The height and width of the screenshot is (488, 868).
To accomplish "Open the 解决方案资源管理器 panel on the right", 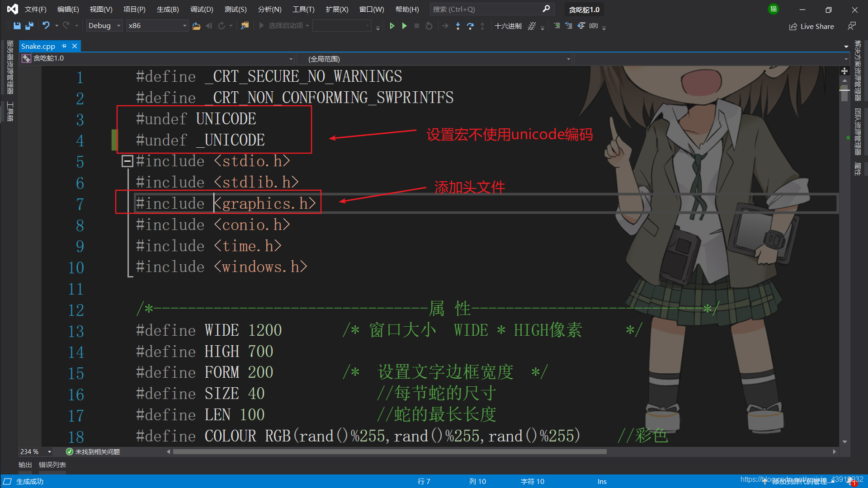I will click(858, 70).
